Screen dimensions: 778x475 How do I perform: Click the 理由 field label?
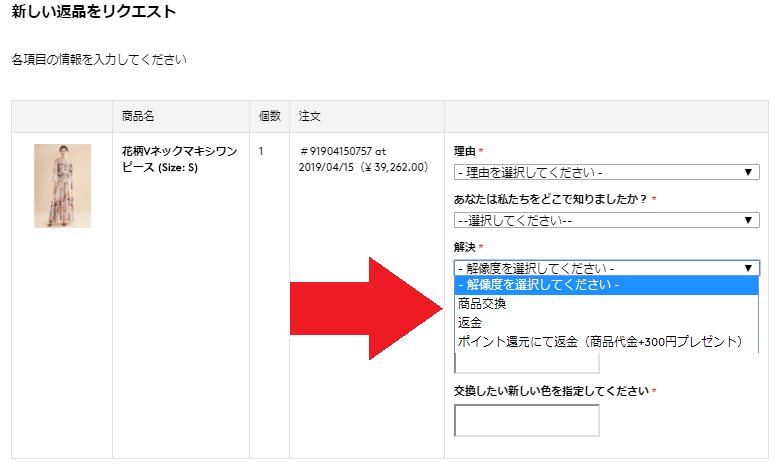(465, 151)
